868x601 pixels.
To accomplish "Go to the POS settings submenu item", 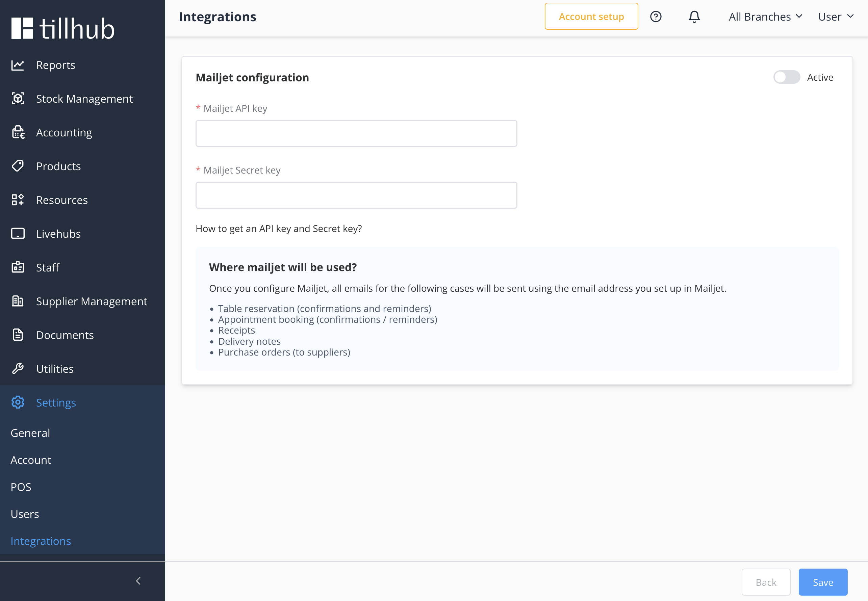I will [21, 487].
